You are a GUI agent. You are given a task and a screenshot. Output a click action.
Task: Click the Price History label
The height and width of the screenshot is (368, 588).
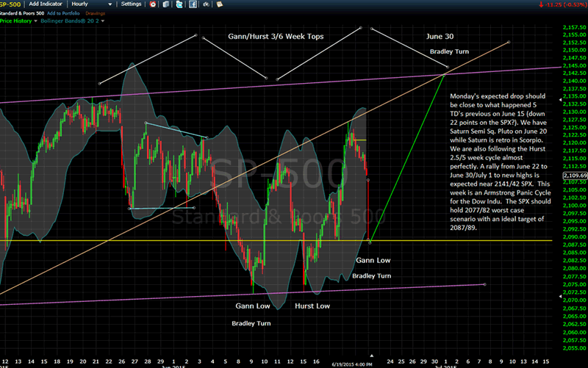(x=15, y=21)
